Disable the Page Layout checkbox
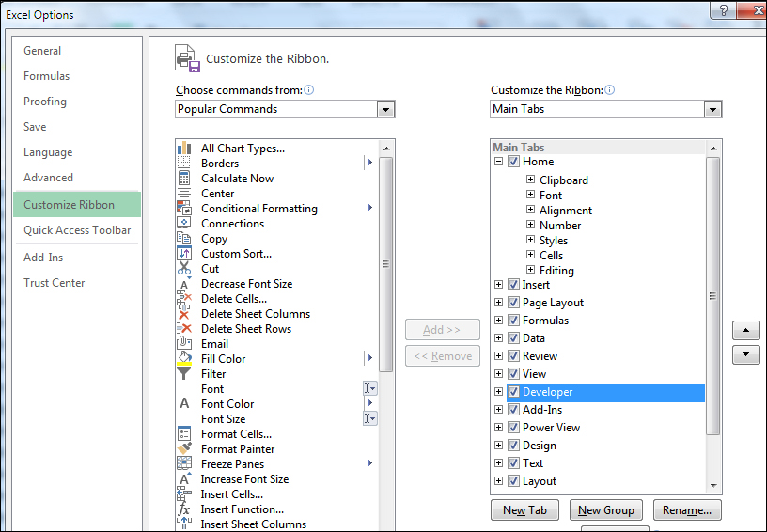 tap(513, 303)
